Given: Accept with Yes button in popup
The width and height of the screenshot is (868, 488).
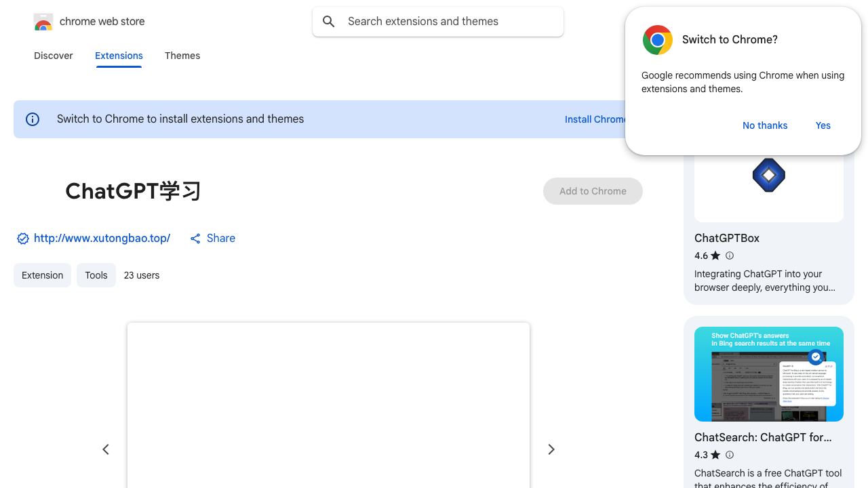Looking at the screenshot, I should 823,125.
